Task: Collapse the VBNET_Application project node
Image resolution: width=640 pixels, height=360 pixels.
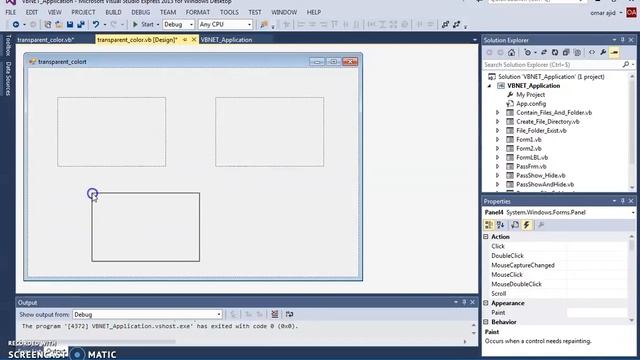Action: point(489,86)
